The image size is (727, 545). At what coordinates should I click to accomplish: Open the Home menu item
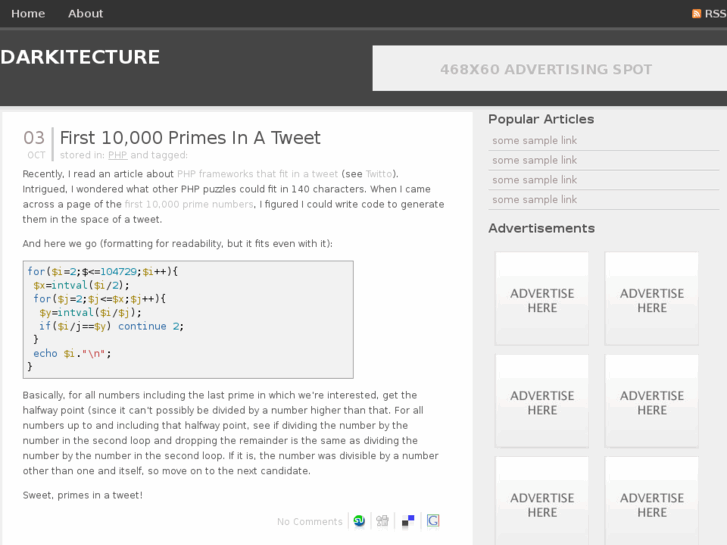28,14
